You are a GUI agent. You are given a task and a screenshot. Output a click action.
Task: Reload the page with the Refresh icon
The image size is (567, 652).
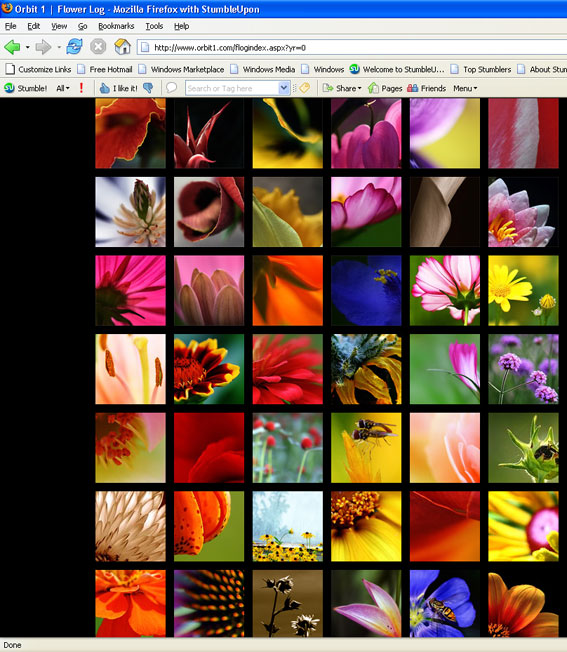pos(74,47)
